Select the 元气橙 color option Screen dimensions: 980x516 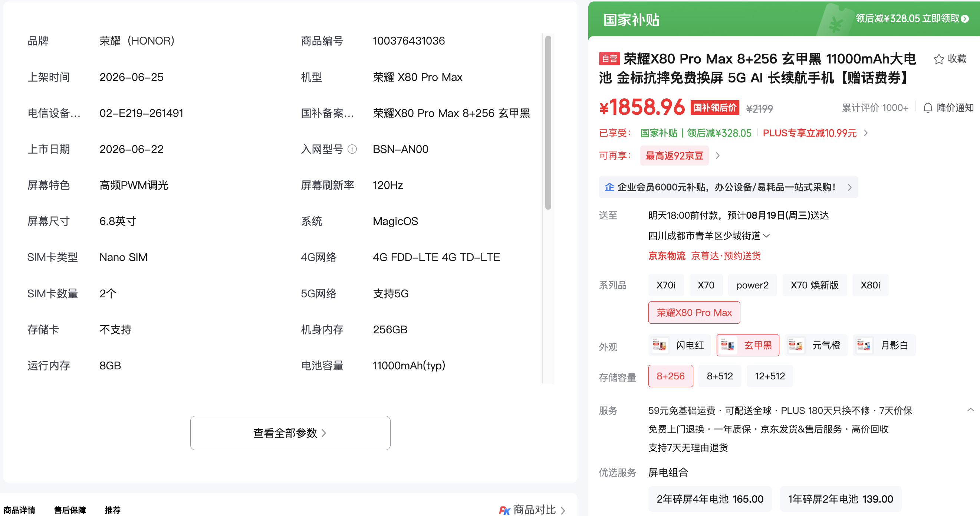(816, 345)
